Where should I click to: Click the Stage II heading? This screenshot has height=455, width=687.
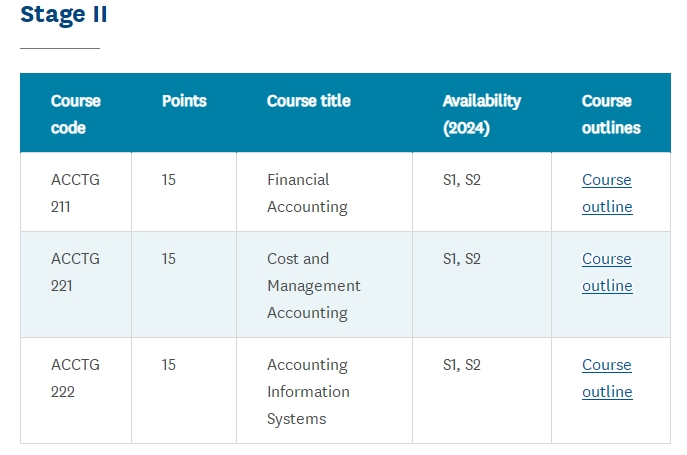click(64, 14)
